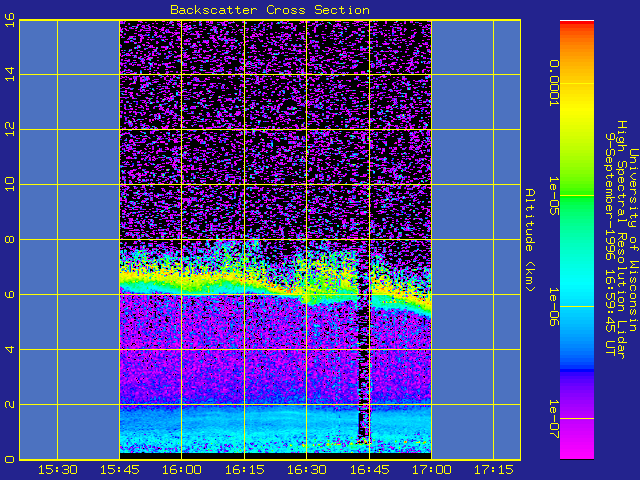640x480 pixels.
Task: Click the 16:45 time axis label
Action: pyautogui.click(x=369, y=470)
